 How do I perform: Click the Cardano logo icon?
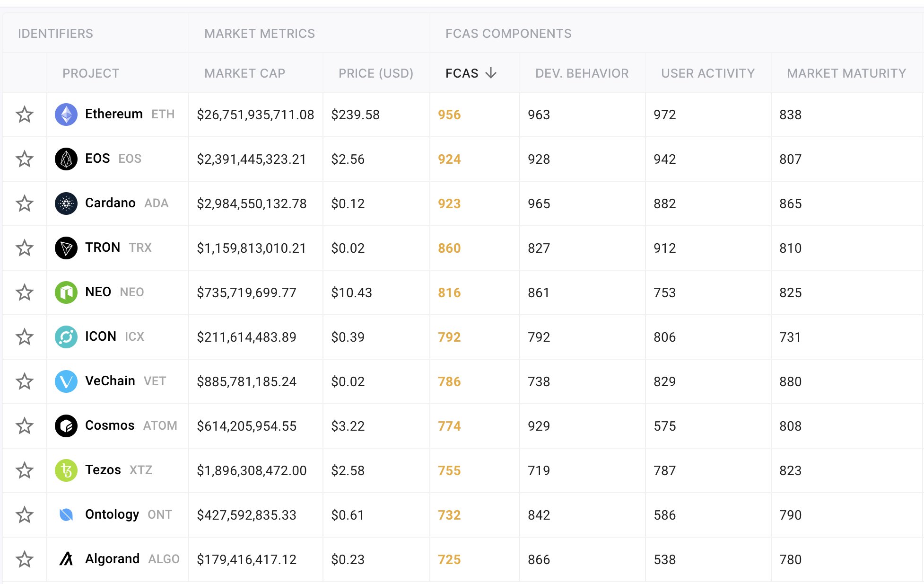[x=66, y=204]
